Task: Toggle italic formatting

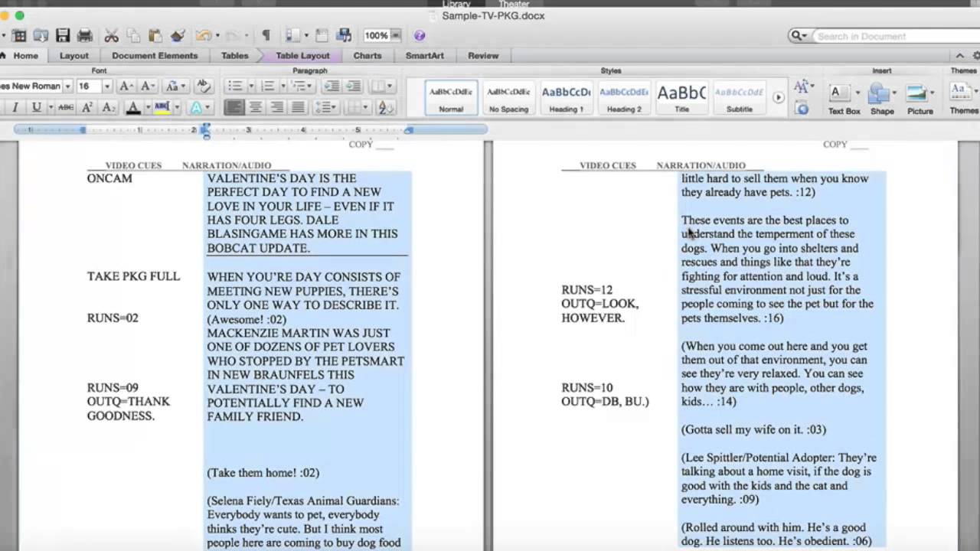Action: tap(15, 108)
